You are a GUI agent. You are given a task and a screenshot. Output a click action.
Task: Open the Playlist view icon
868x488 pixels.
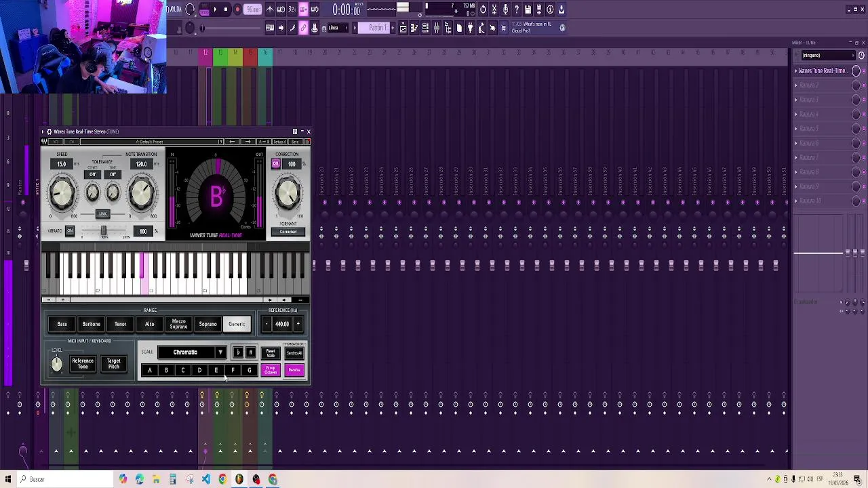click(x=403, y=28)
